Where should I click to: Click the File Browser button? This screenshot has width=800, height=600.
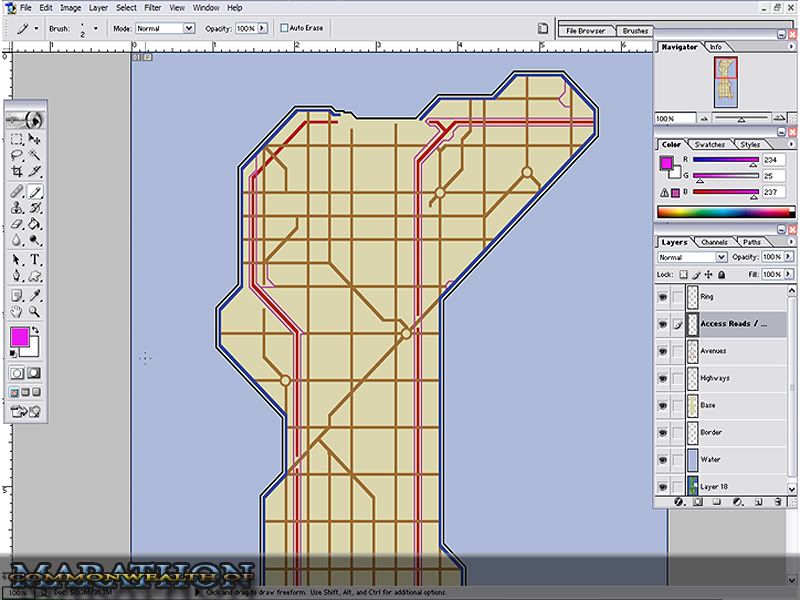586,31
